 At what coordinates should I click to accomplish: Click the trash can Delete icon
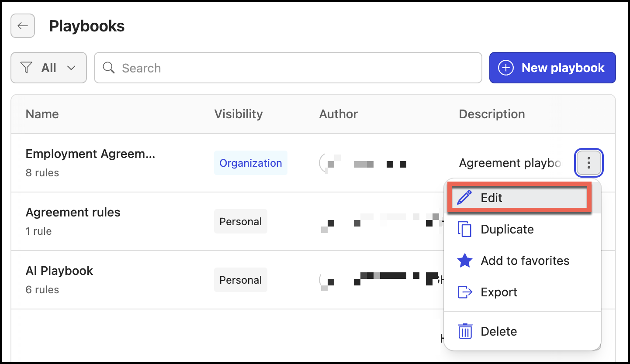[x=464, y=331]
